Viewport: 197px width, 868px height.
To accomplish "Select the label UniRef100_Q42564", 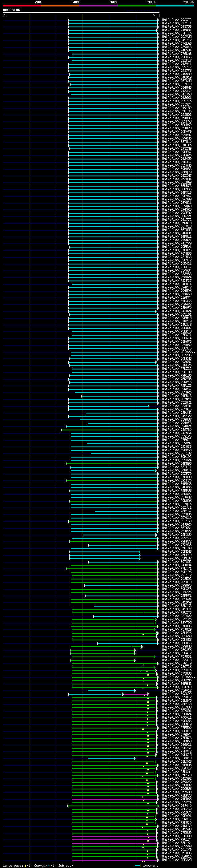I will [177, 433].
